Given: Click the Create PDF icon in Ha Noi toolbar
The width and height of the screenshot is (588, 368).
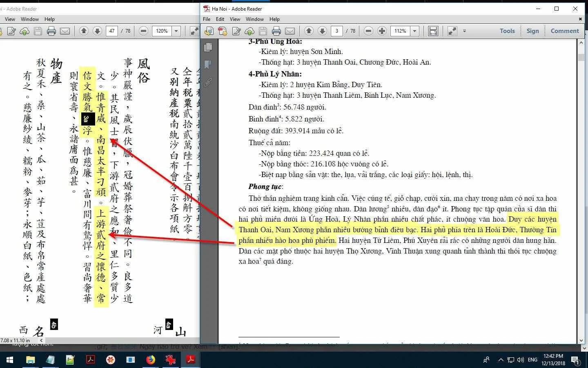Looking at the screenshot, I should 223,31.
